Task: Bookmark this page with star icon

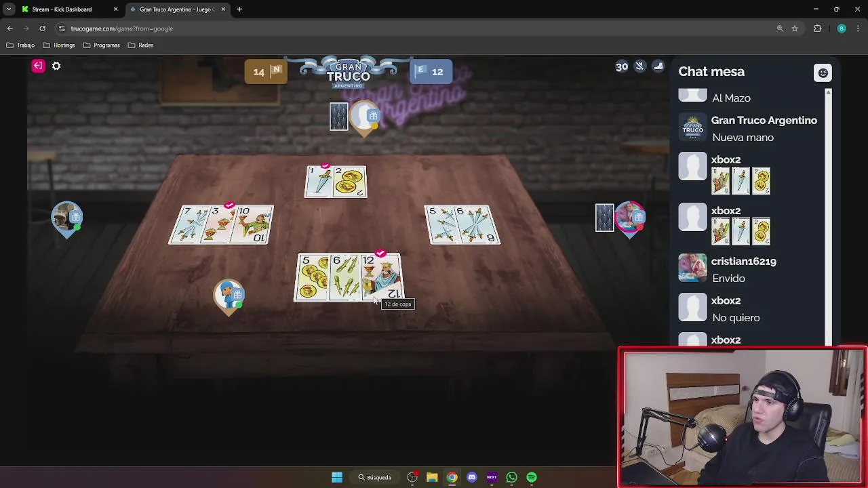Action: [795, 28]
